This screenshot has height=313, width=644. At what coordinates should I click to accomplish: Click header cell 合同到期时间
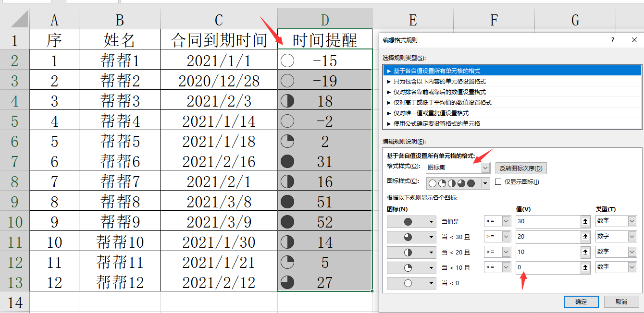[x=219, y=40]
